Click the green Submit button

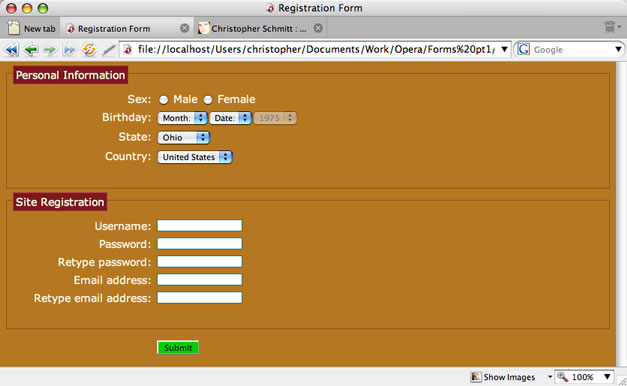click(178, 348)
